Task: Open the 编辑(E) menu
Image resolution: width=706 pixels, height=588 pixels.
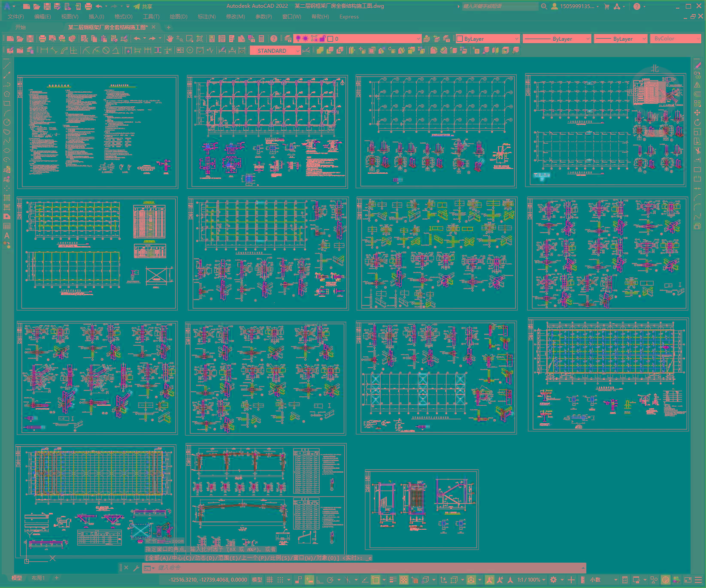Action: coord(42,17)
